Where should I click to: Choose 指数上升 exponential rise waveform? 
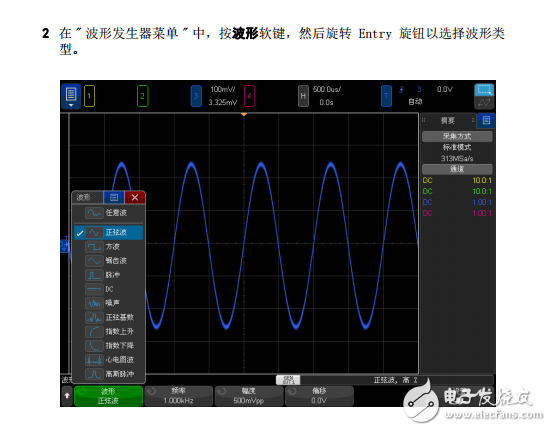[109, 331]
